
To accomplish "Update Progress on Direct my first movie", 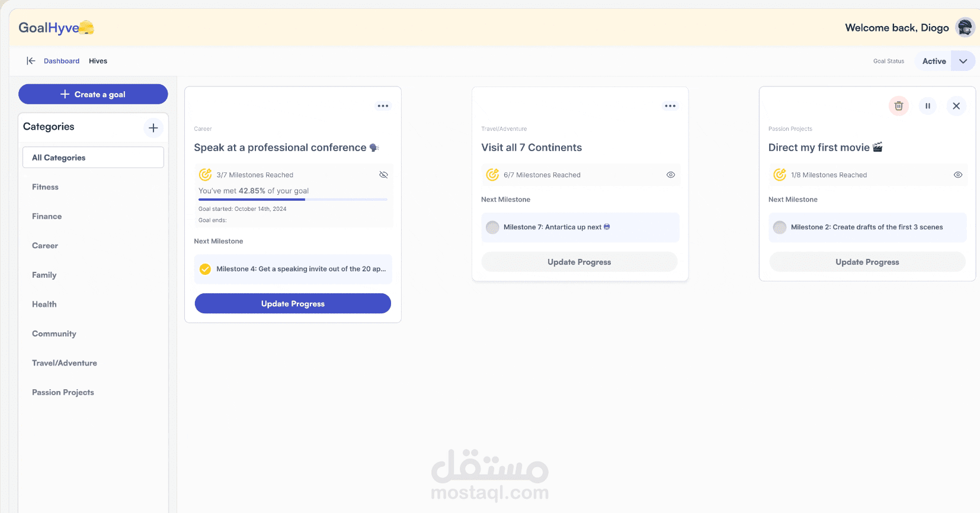I will (867, 262).
